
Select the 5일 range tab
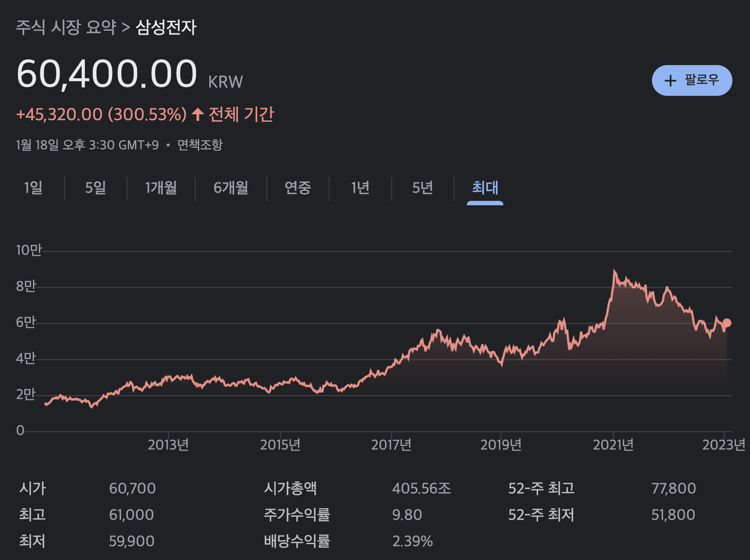(95, 188)
